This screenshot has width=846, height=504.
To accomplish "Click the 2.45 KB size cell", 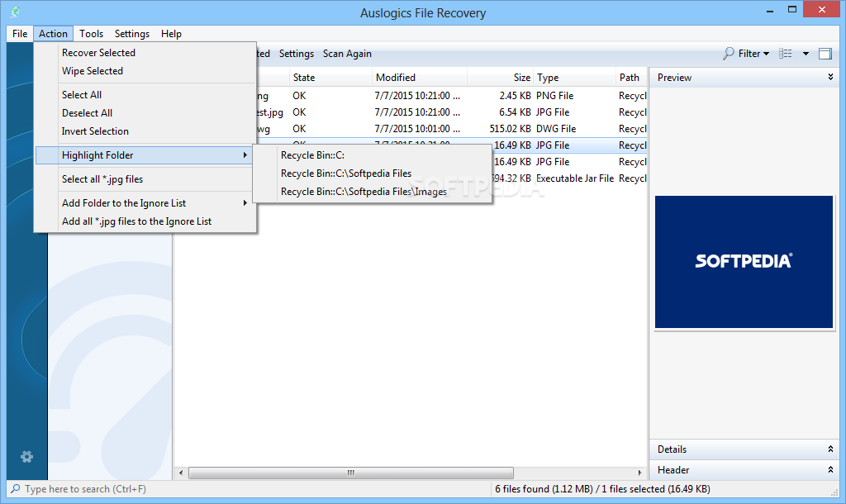I will coord(515,96).
